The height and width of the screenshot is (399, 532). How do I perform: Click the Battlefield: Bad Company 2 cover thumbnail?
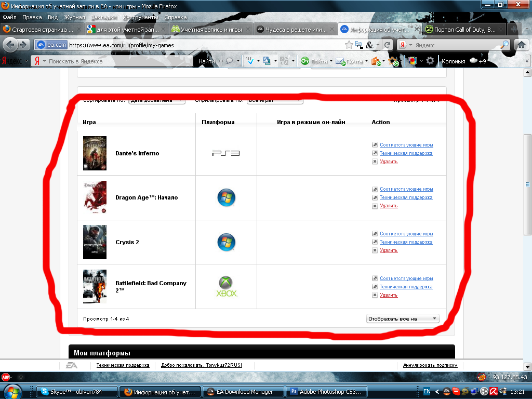(95, 286)
